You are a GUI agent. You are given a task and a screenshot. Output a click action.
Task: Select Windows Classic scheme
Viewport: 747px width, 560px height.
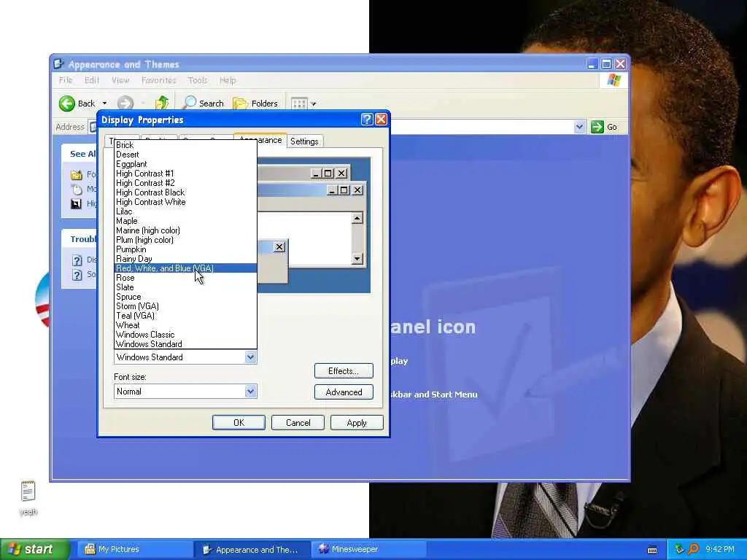(x=186, y=335)
